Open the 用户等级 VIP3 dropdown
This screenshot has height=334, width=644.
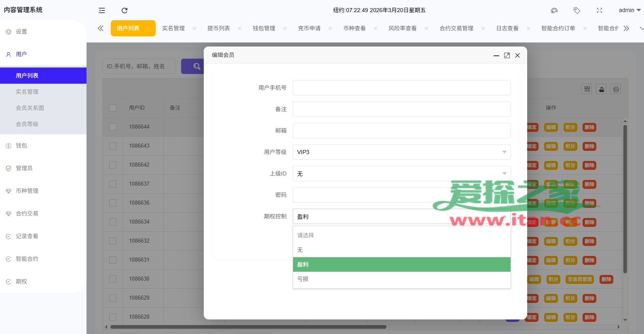tap(401, 152)
